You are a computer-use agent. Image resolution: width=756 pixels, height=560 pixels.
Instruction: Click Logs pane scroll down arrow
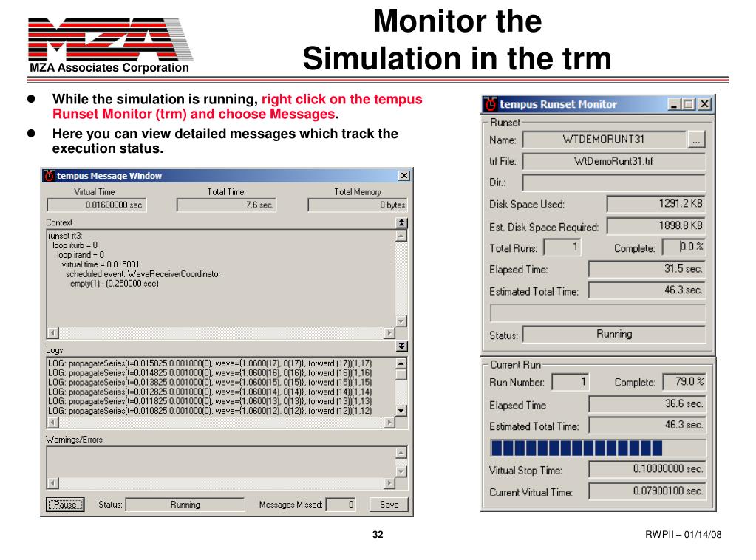pos(401,411)
